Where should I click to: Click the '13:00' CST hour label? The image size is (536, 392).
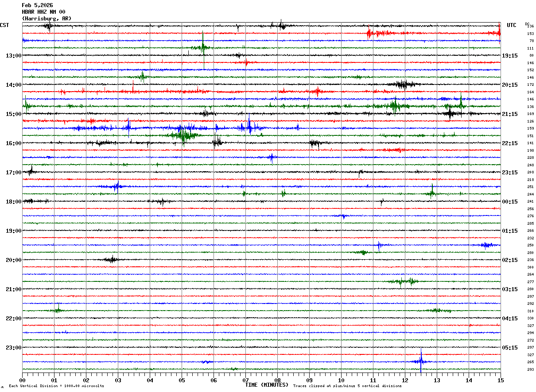pyautogui.click(x=13, y=56)
